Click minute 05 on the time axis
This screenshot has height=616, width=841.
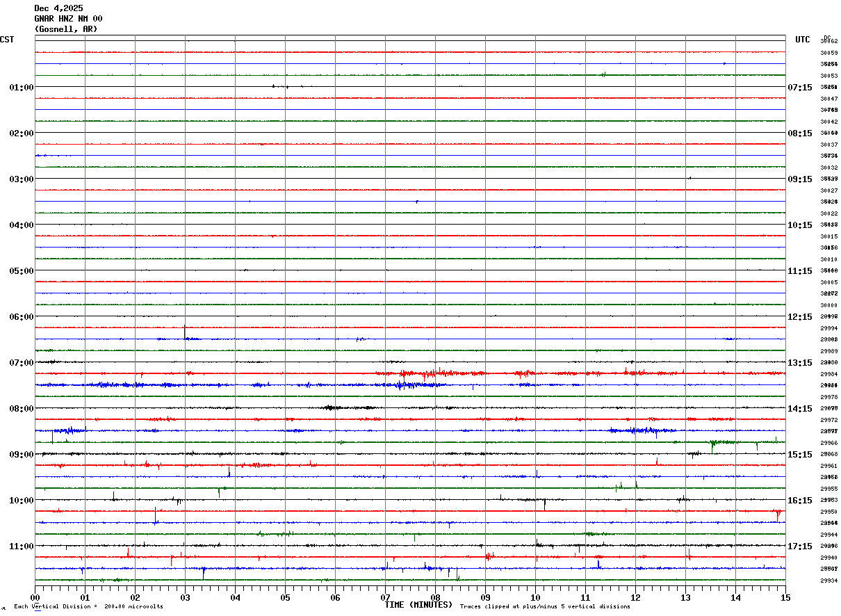pos(285,597)
